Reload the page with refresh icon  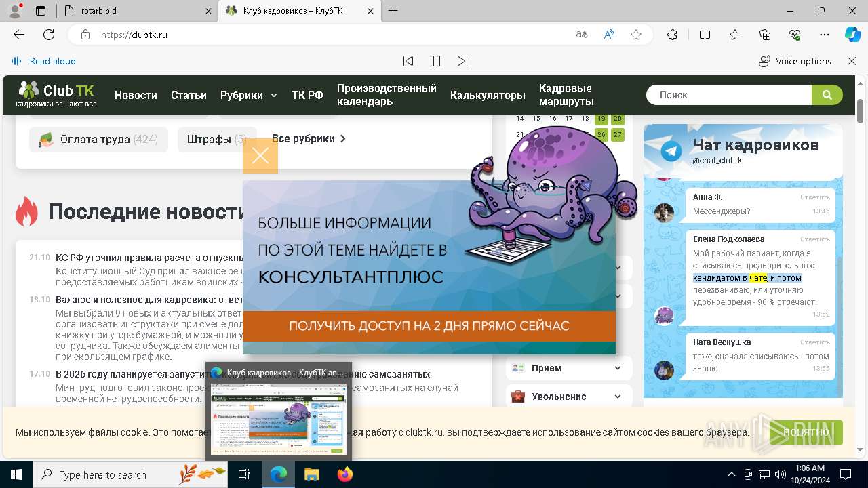coord(49,35)
